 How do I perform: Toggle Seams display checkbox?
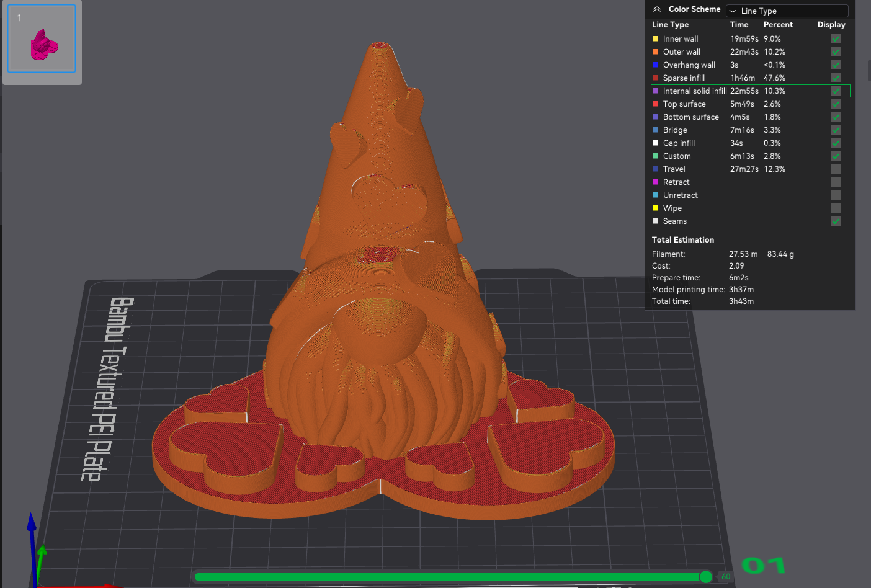pyautogui.click(x=836, y=221)
